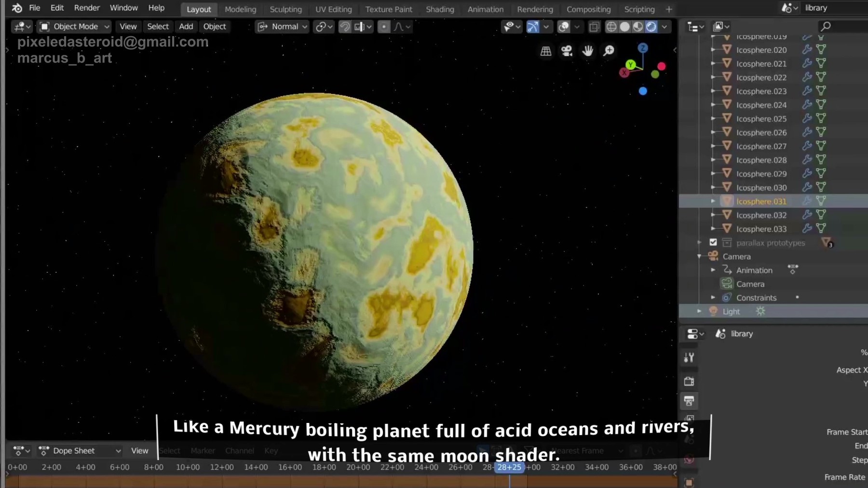Image resolution: width=868 pixels, height=488 pixels.
Task: Switch to the Modeling workspace tab
Action: 240,9
